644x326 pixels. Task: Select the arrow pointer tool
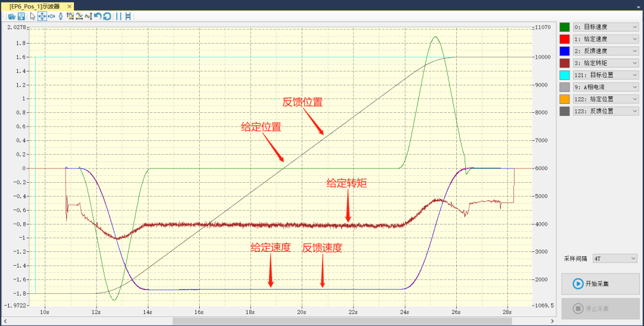[x=33, y=16]
